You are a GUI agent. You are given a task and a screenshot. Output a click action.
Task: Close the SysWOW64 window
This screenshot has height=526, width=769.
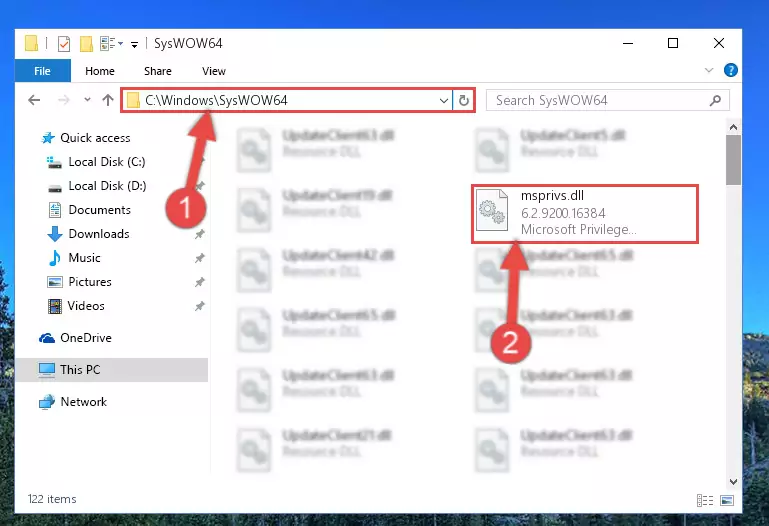click(718, 43)
